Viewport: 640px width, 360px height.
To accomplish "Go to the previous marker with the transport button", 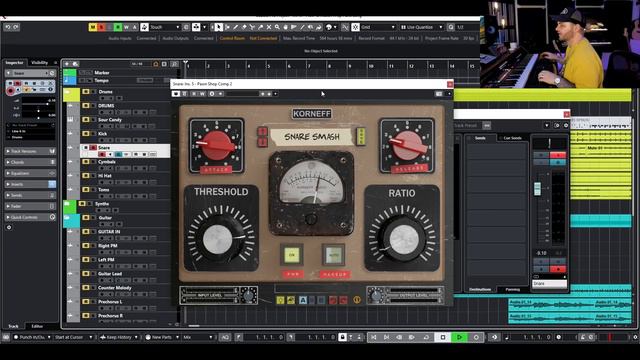I will coord(373,337).
